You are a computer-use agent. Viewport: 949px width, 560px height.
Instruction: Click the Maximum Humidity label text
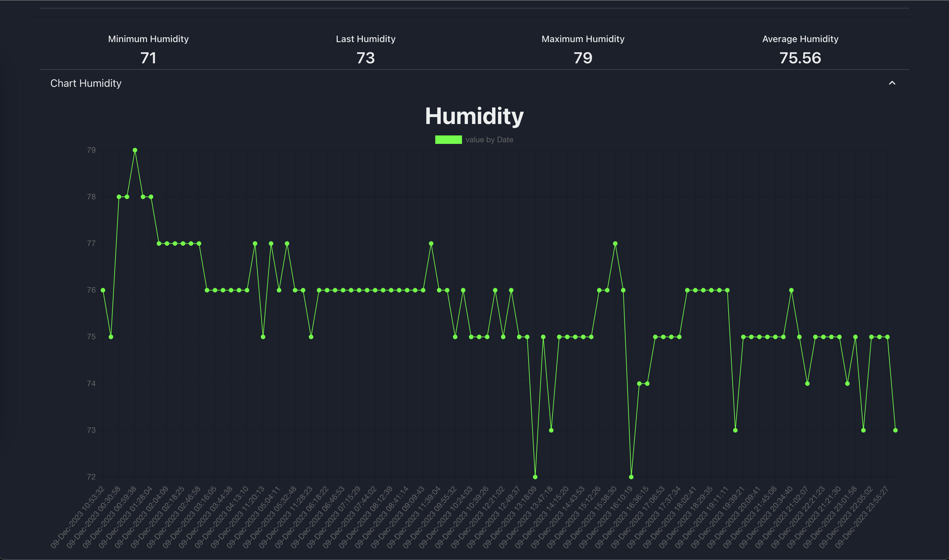tap(583, 39)
